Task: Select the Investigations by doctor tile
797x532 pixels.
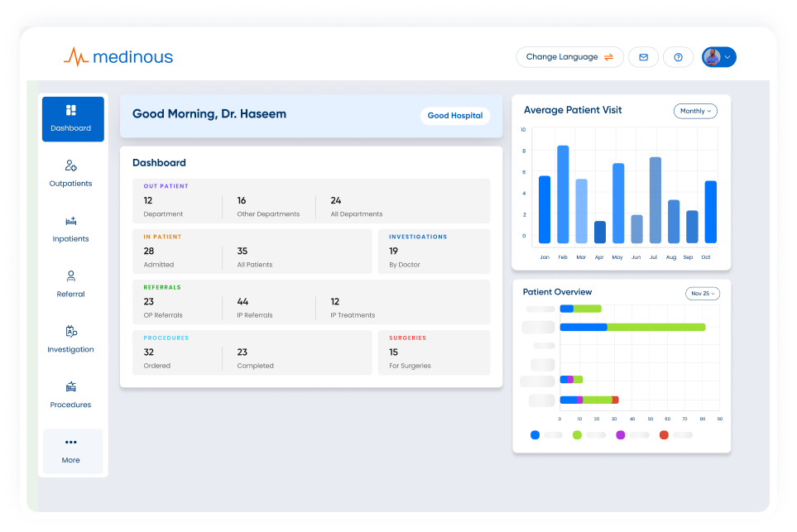Action: point(434,252)
